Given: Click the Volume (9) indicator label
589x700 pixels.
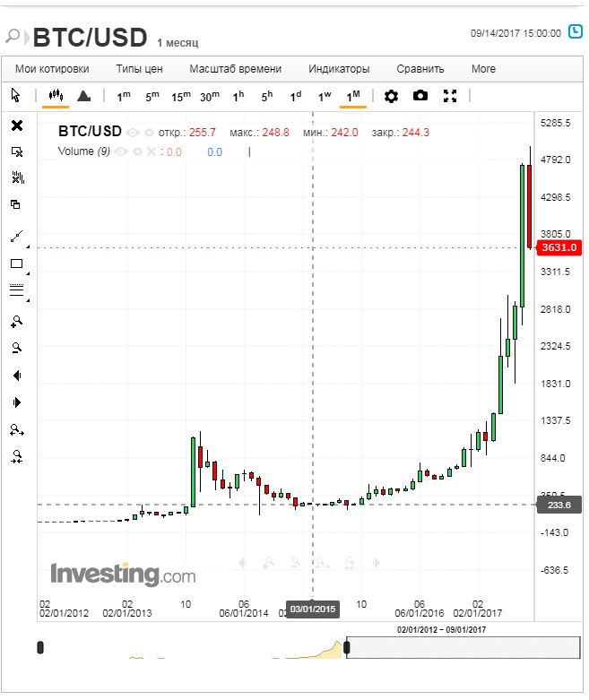Looking at the screenshot, I should pos(84,151).
